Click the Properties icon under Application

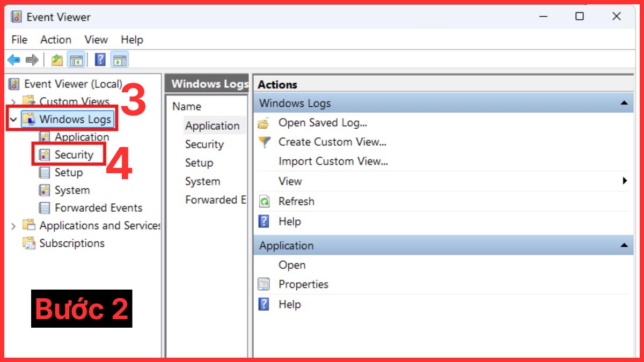[264, 284]
